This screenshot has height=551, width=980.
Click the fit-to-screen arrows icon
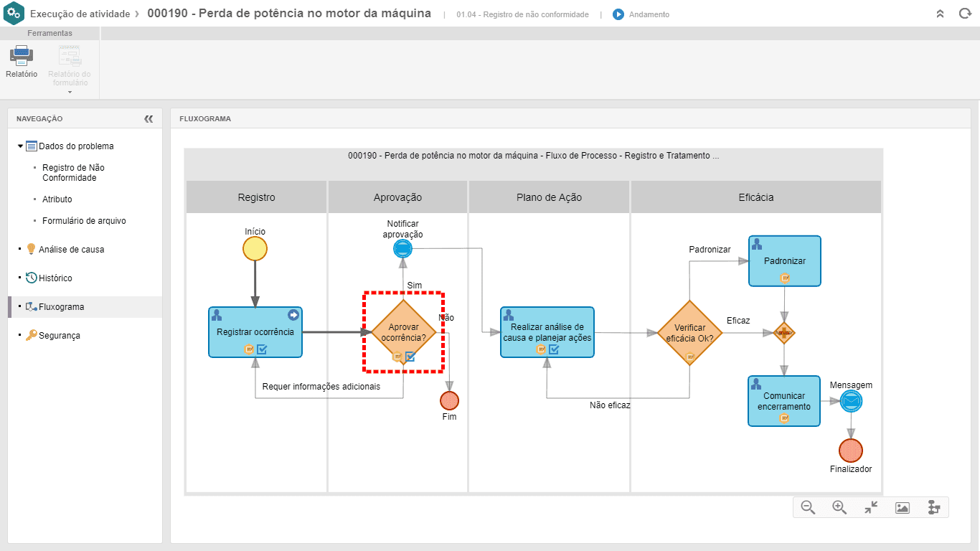click(x=871, y=507)
